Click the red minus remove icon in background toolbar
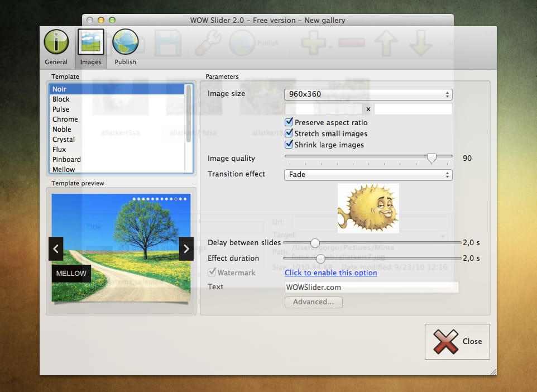 351,43
